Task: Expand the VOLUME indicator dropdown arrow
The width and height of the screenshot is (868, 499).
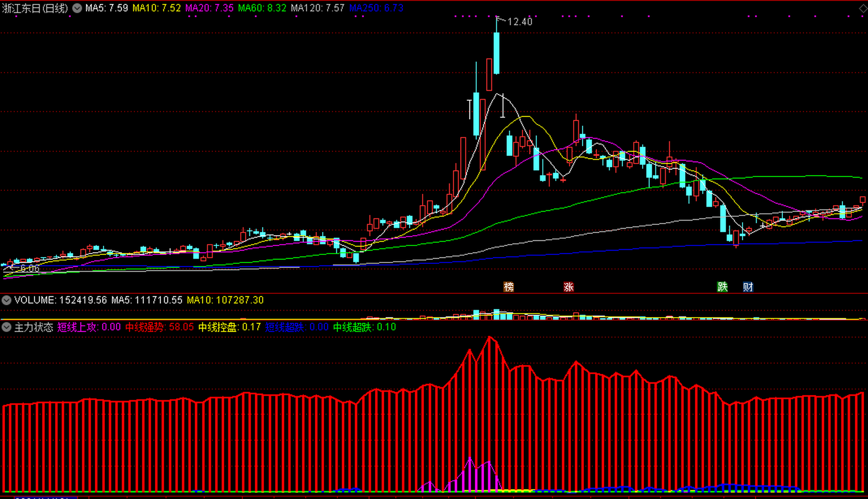Action: coord(6,300)
